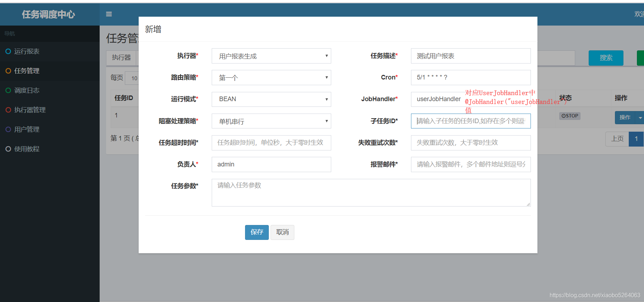Click the 任务管理 circle icon in sidebar

pyautogui.click(x=8, y=71)
